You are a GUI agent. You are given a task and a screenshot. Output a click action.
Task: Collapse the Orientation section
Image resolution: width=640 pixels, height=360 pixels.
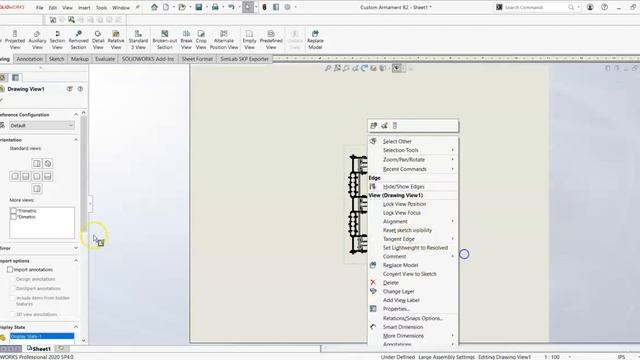[76, 140]
